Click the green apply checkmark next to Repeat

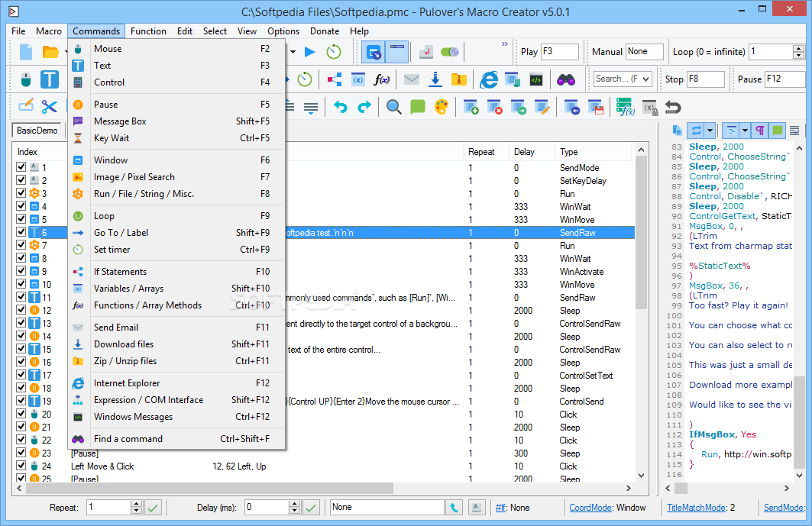point(153,508)
